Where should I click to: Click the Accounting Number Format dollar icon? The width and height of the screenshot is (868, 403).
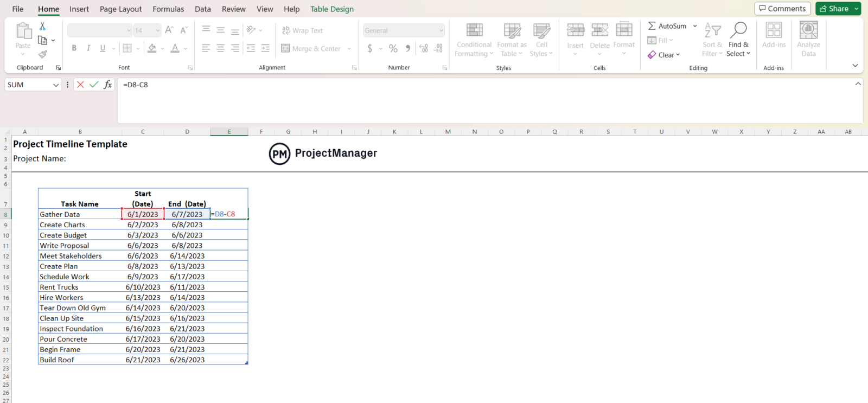pos(370,48)
